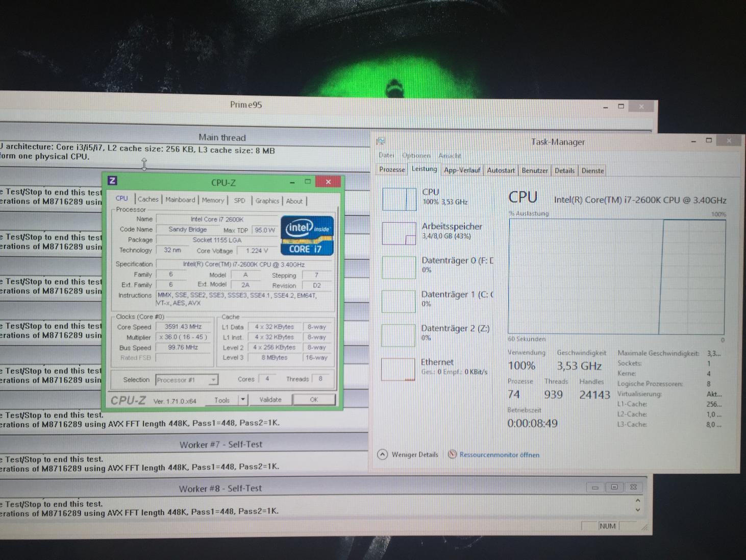
Task: Select the Datenträger 2 (Z:) mini graph
Action: click(398, 335)
